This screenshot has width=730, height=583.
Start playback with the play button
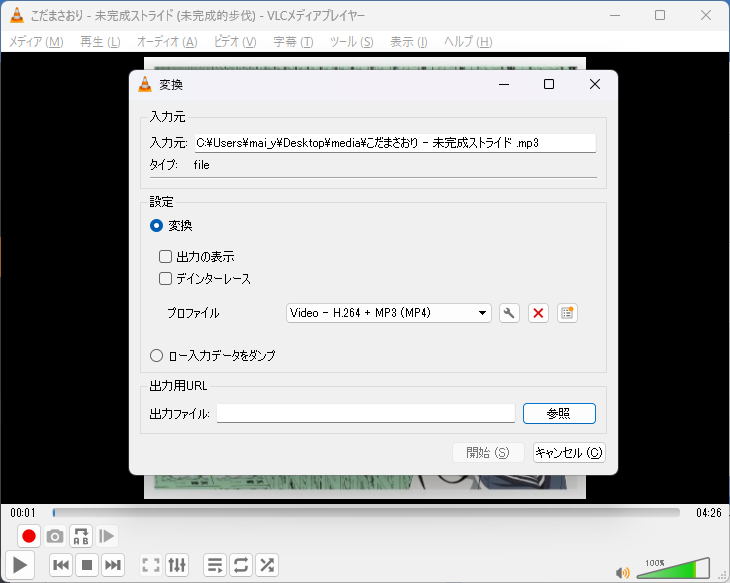(x=20, y=565)
